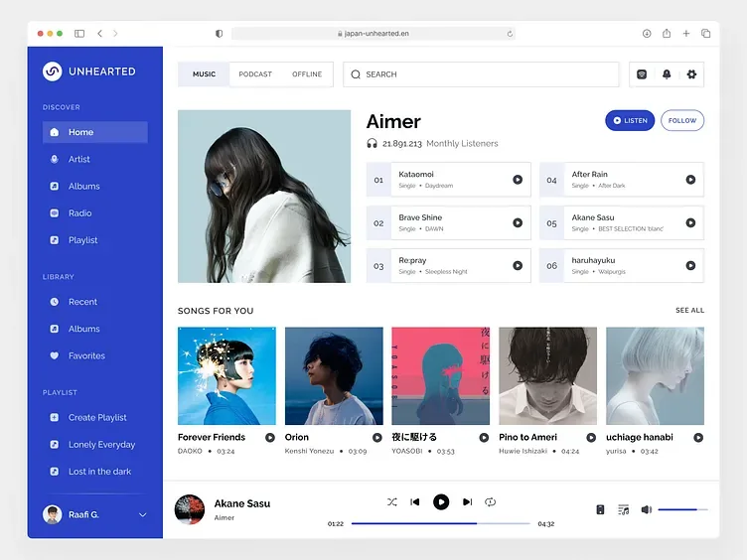
Task: Toggle shuffle in the player bar
Action: (392, 501)
